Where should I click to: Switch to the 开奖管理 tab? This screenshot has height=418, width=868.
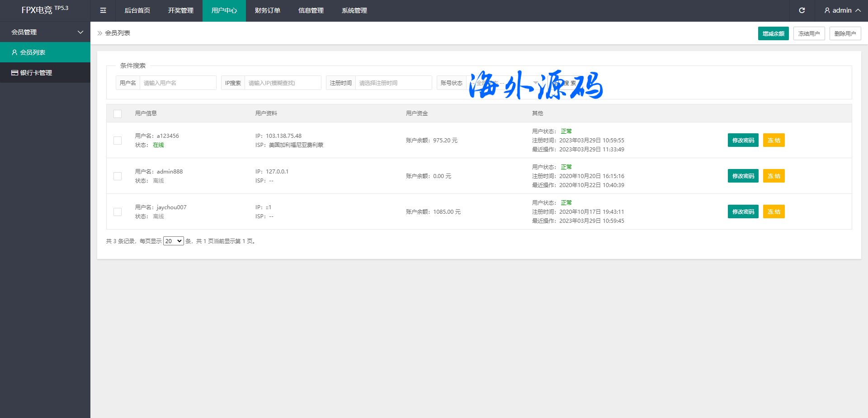click(x=180, y=10)
